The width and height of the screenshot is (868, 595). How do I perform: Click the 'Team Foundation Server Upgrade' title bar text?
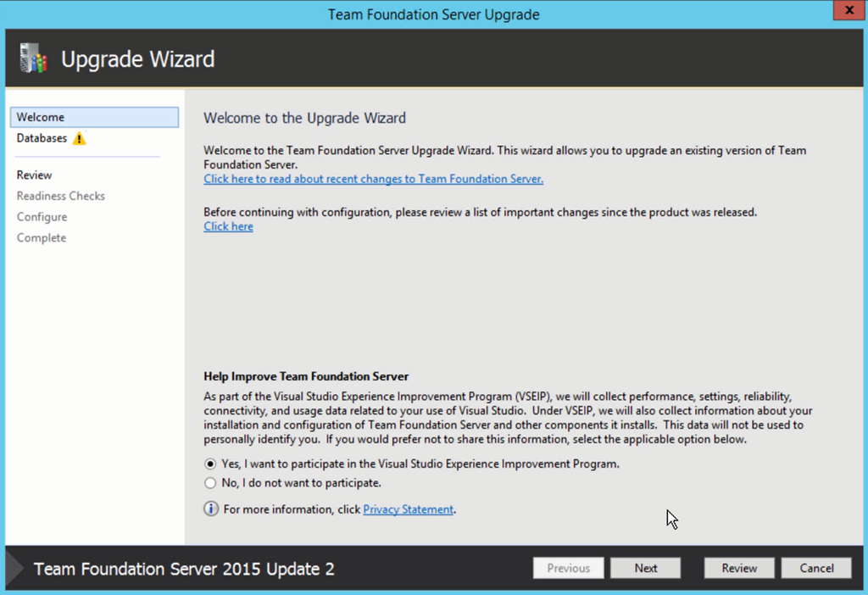point(433,14)
